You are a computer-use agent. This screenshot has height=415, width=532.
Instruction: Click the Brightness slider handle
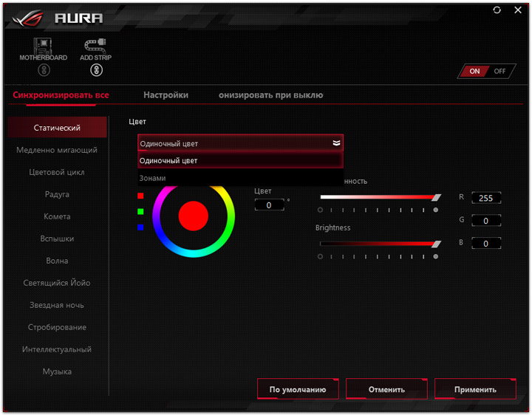click(437, 244)
